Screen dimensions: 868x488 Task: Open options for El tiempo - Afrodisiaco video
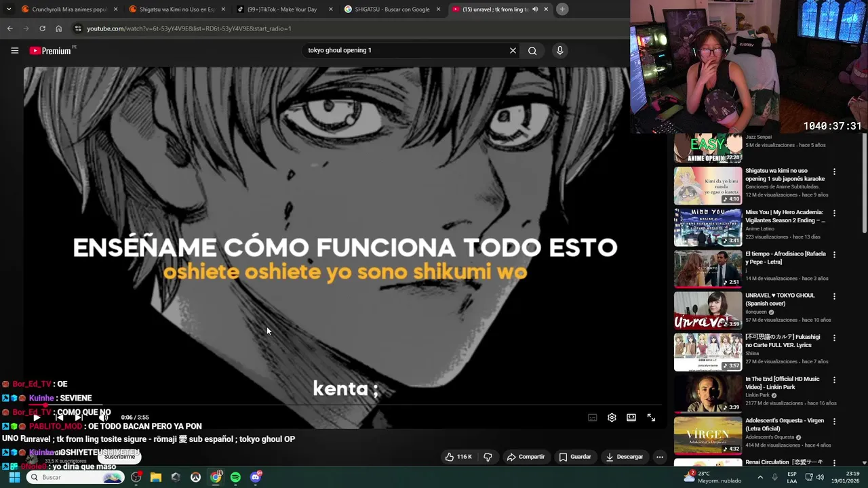(x=834, y=255)
